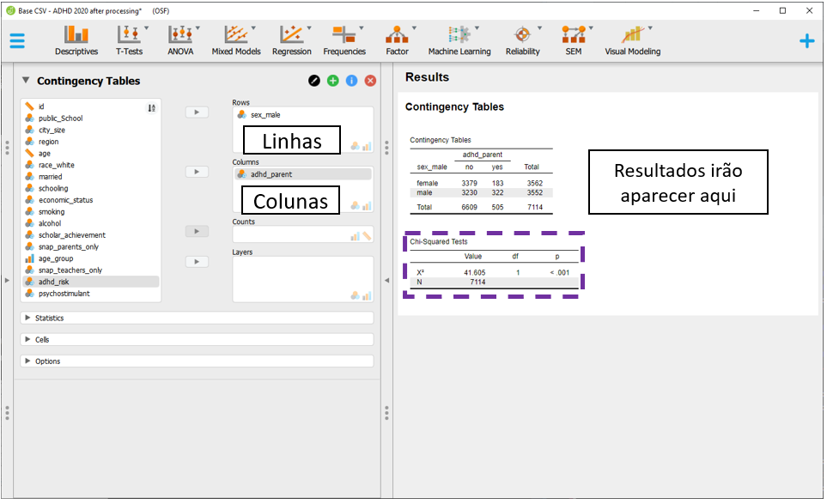Click the arrow button to assign Rows
Image resolution: width=827 pixels, height=504 pixels.
pyautogui.click(x=197, y=112)
